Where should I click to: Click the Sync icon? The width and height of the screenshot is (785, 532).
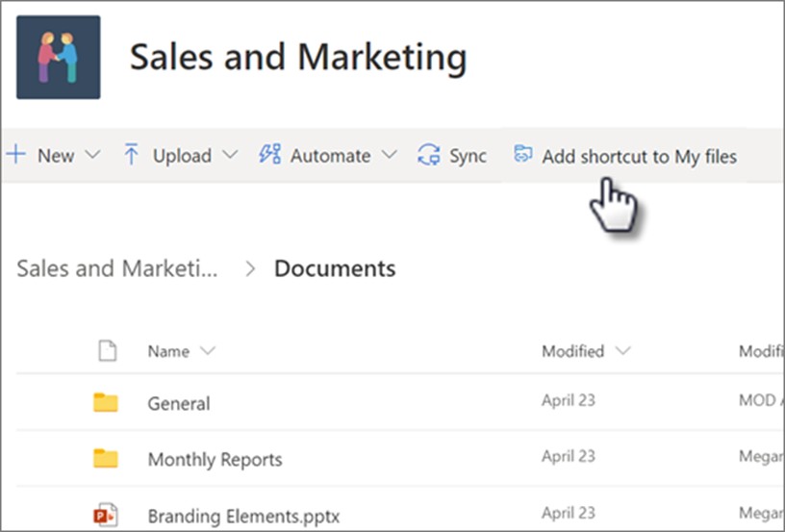pos(428,155)
